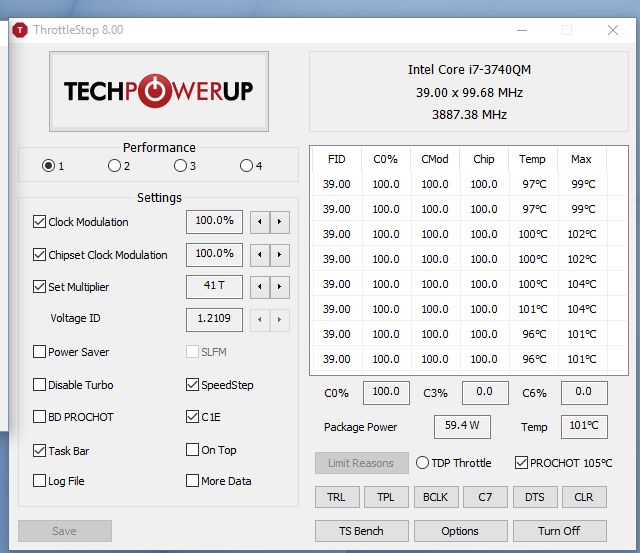Uncheck the Clock Modulation checkbox
Image resolution: width=640 pixels, height=553 pixels.
pos(39,222)
